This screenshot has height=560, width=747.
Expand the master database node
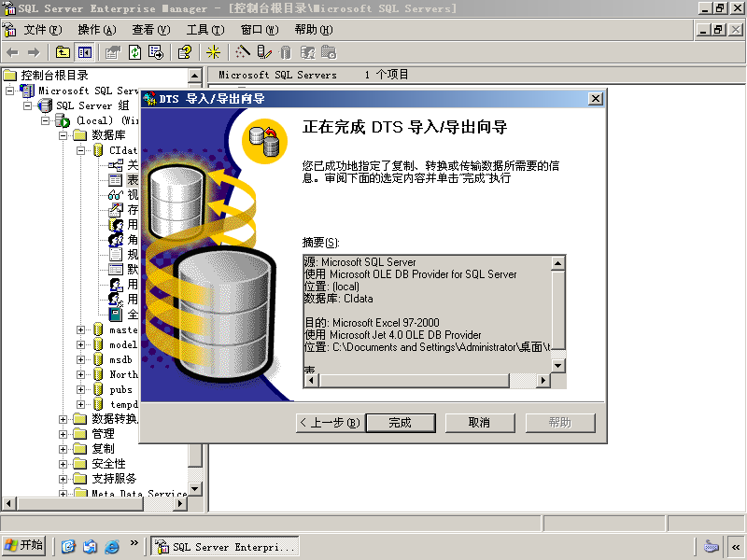coord(80,329)
